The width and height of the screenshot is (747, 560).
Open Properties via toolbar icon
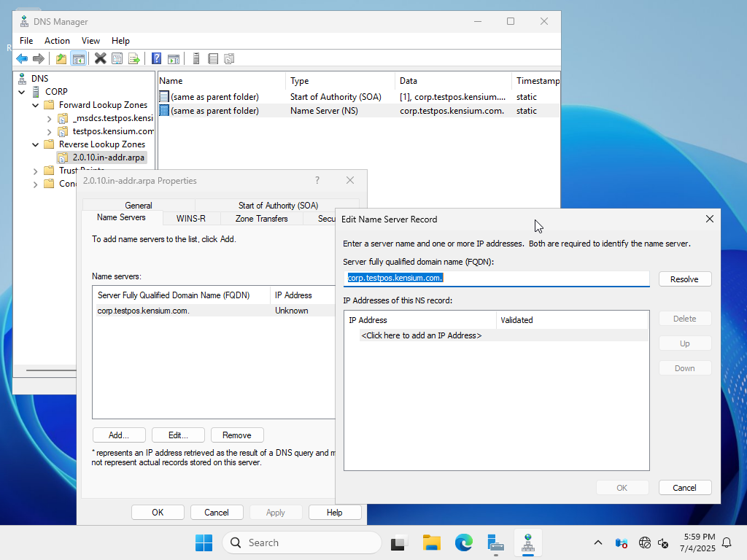[x=117, y=58]
